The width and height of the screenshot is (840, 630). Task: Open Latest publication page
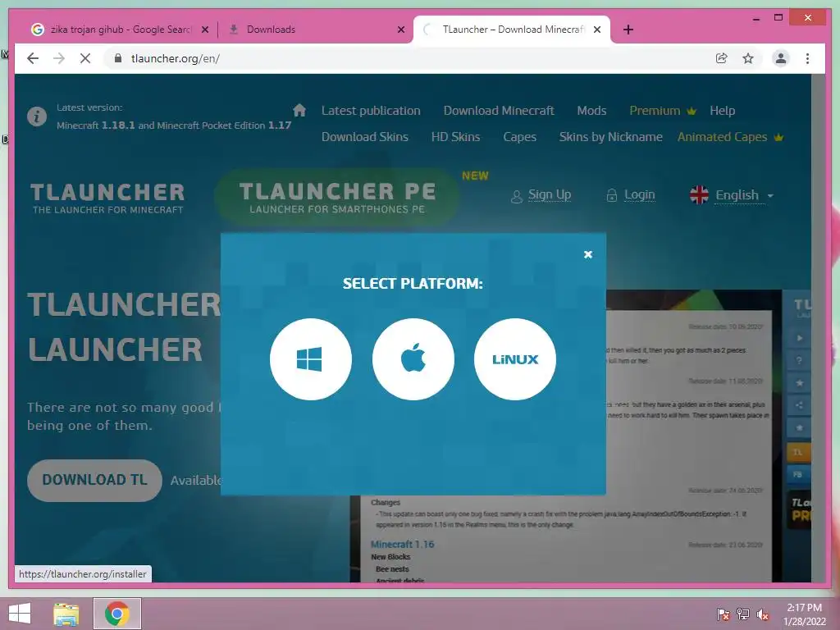(x=371, y=111)
